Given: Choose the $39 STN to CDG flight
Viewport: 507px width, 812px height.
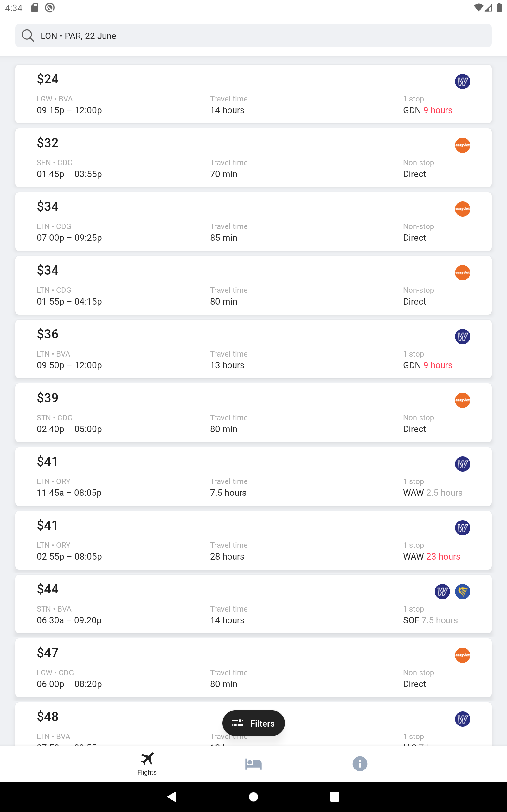Looking at the screenshot, I should (x=253, y=413).
